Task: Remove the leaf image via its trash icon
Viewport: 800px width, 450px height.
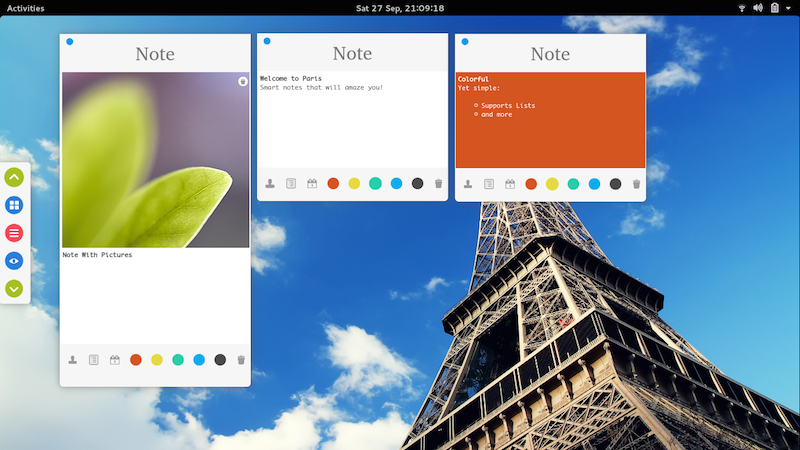Action: (x=243, y=81)
